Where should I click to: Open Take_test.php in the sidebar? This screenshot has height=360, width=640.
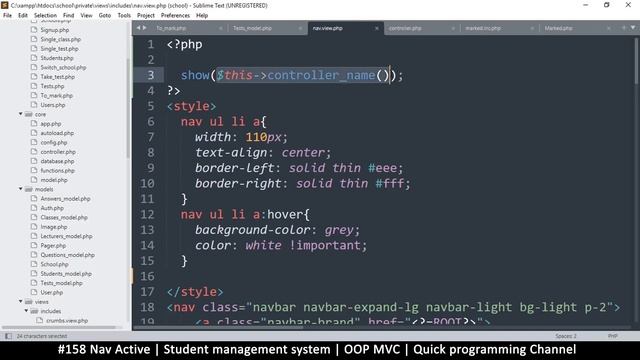coord(58,77)
